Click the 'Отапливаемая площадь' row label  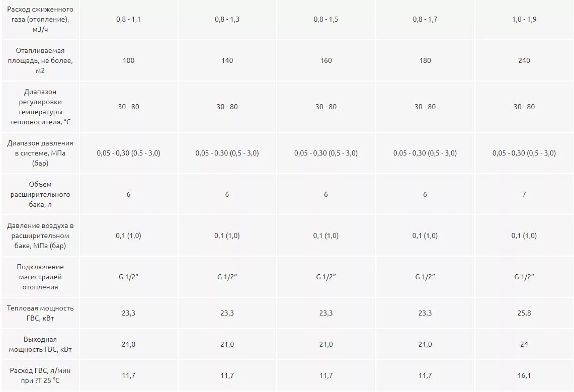(x=40, y=60)
